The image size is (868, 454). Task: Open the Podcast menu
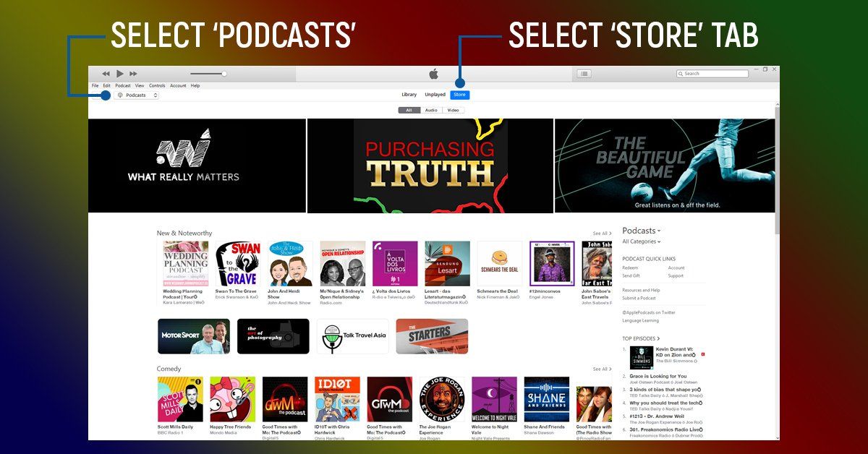[x=123, y=85]
